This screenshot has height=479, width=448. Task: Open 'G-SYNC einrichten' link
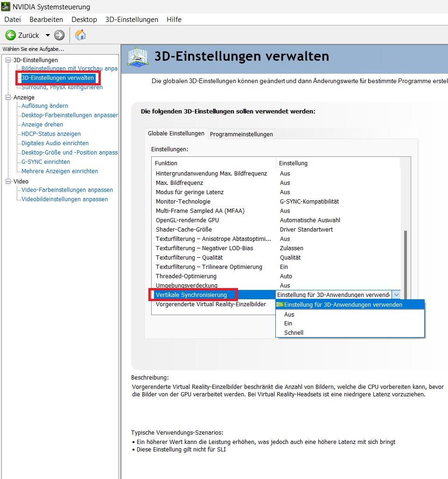tap(46, 162)
